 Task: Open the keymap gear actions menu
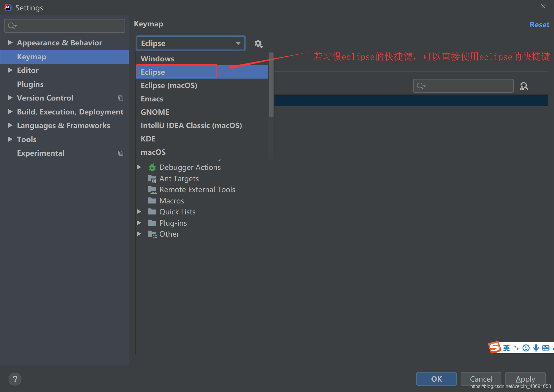(258, 44)
